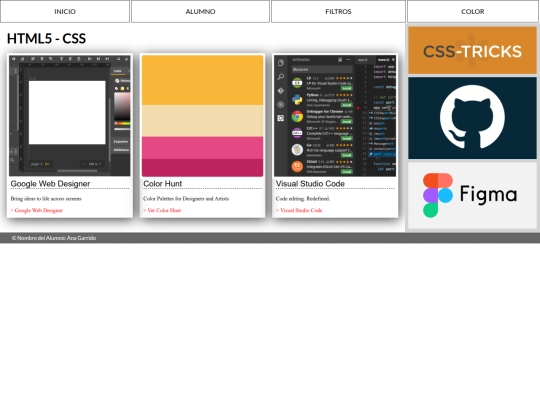Open the Google Web Designer screenshot thumbnail
The height and width of the screenshot is (405, 540).
(70, 115)
